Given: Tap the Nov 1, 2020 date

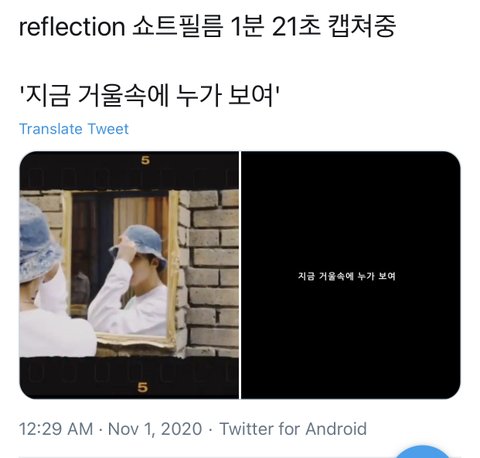Looking at the screenshot, I should [155, 429].
